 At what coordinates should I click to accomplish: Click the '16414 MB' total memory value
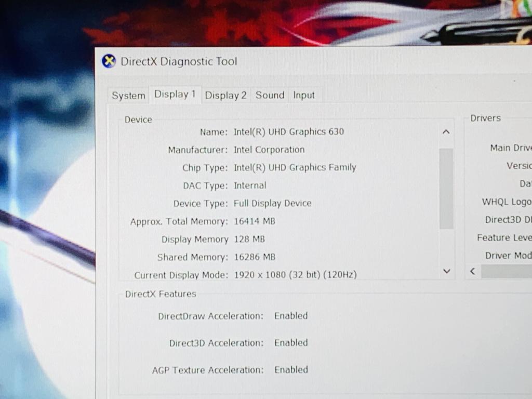255,221
